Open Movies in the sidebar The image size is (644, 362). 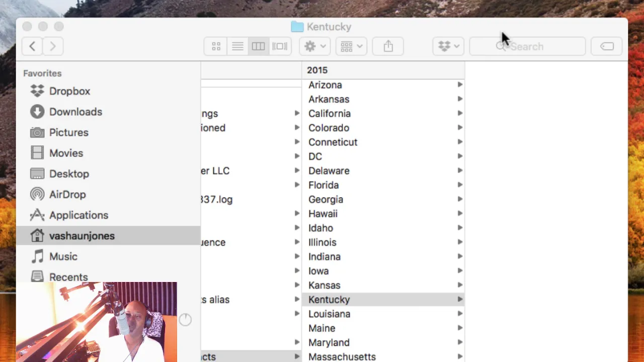pyautogui.click(x=108, y=153)
